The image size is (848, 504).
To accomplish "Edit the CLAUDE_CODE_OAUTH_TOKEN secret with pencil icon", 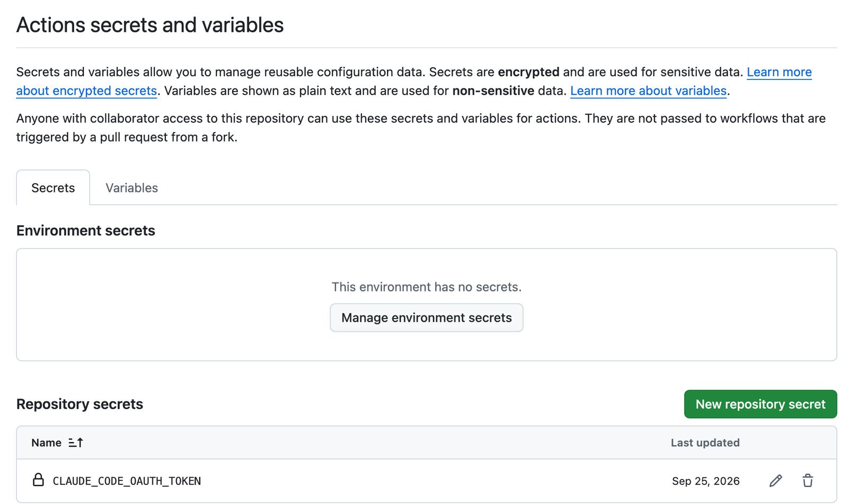I will pos(775,481).
